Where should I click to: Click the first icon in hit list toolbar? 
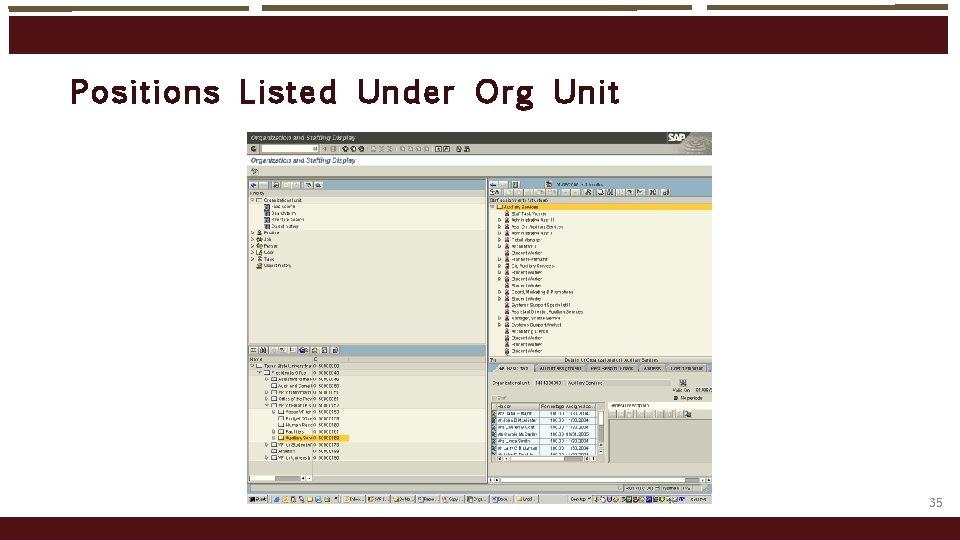(x=253, y=350)
